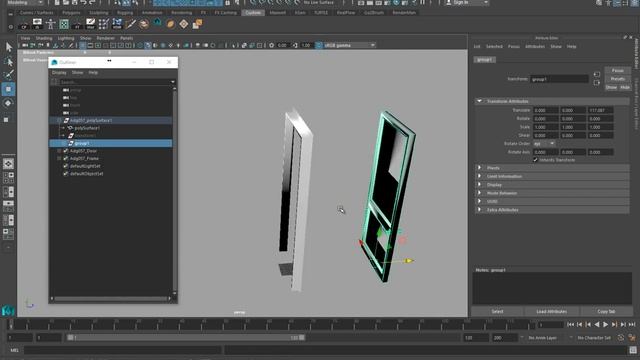Click the select camera viewport icon
The width and height of the screenshot is (640, 360).
pos(25,45)
